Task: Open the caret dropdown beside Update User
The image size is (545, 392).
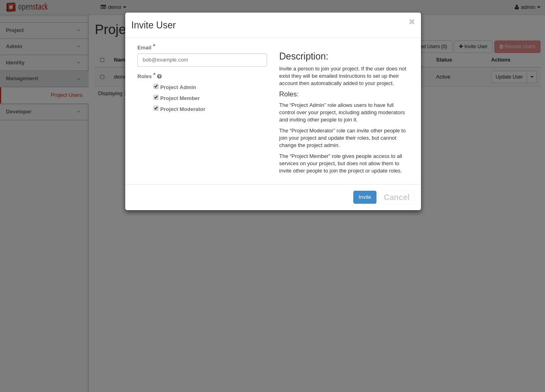Action: 532,77
